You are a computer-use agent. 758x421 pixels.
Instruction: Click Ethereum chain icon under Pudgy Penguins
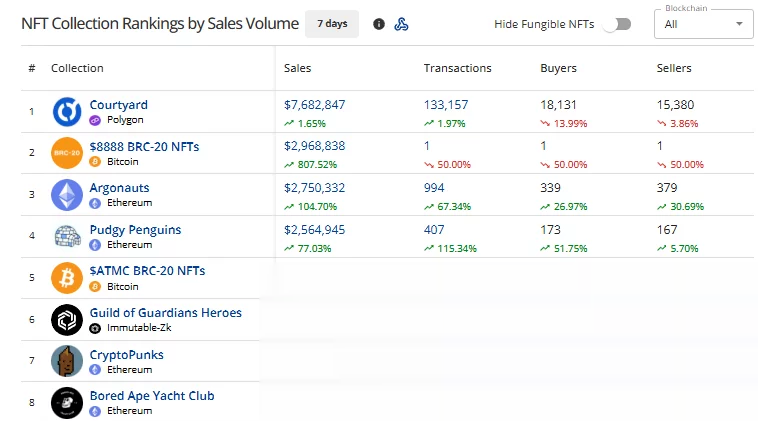95,245
